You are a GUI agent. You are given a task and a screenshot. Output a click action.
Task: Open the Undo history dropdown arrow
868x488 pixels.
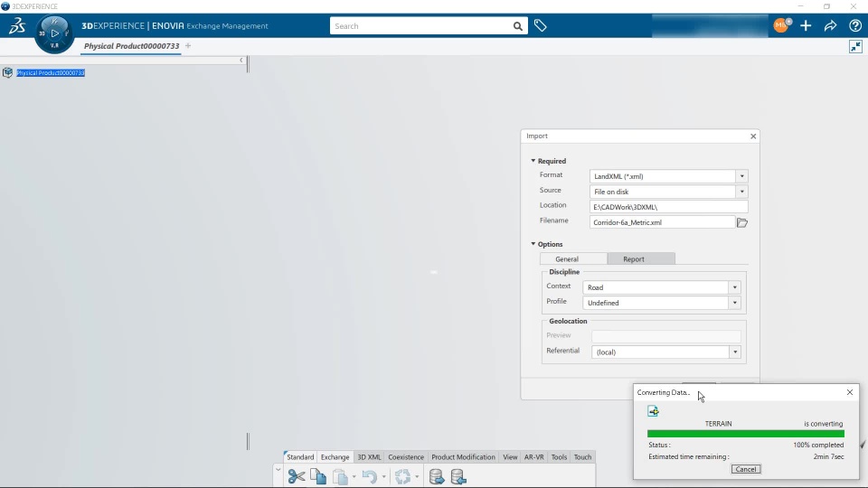click(x=383, y=476)
